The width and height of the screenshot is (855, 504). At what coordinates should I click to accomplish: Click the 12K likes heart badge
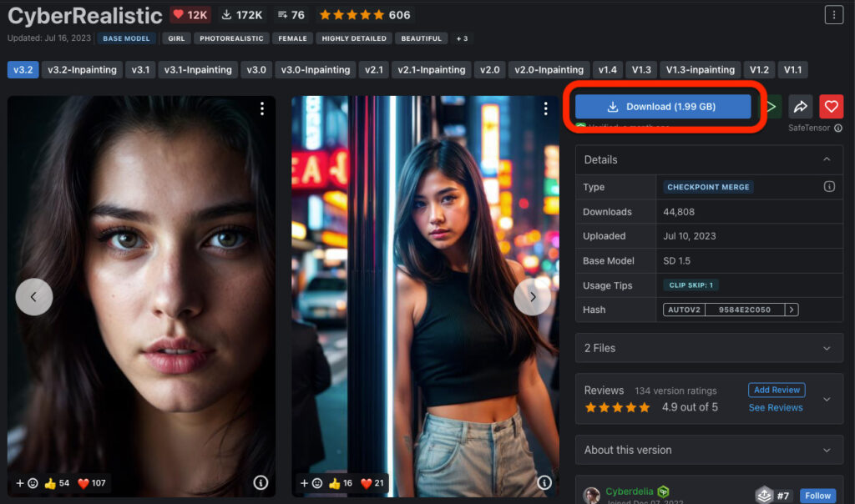click(x=190, y=15)
